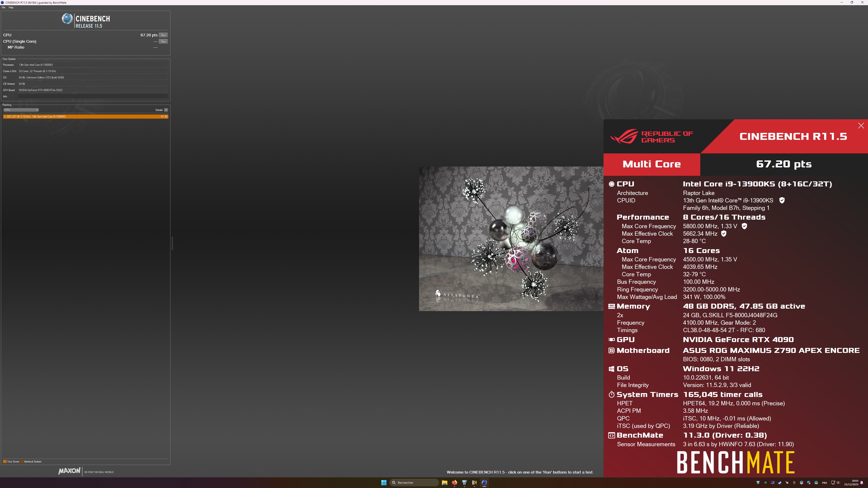Click Steam icon in system tray
868x488 pixels.
tap(780, 483)
